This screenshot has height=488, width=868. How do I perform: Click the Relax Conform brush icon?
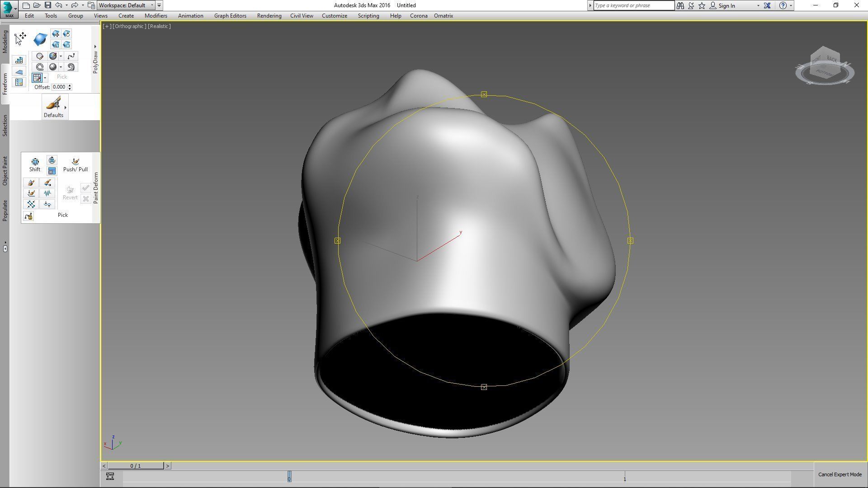66,44
